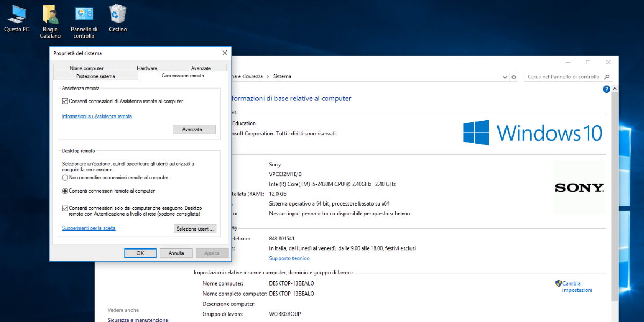Switch to the Protezione sistema tab
Viewport: 644px width, 322px height.
point(96,76)
